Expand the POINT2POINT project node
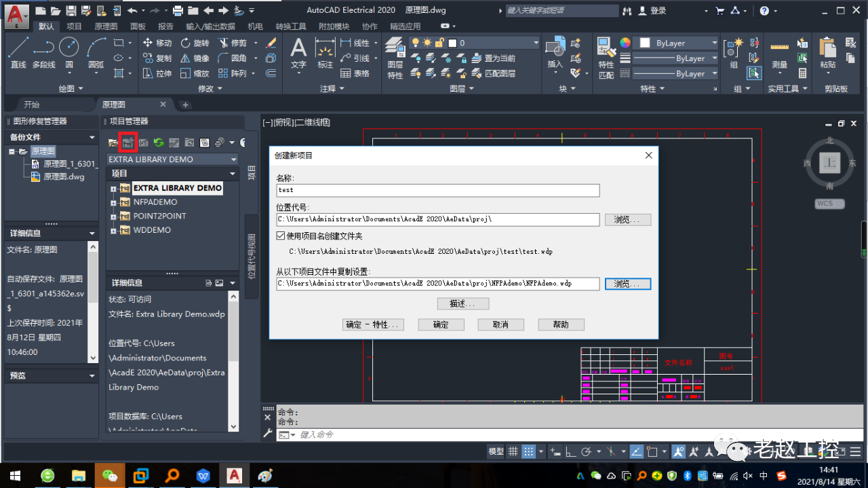868x488 pixels. tap(113, 217)
